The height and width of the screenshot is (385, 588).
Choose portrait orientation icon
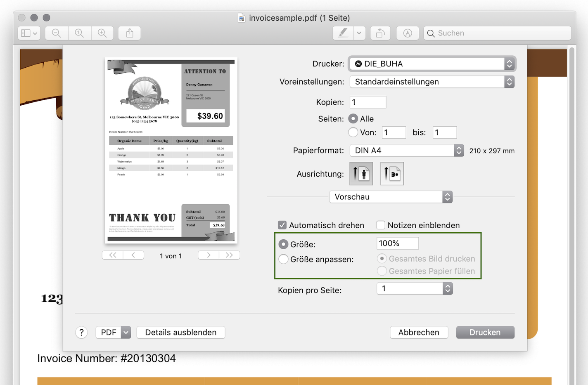361,174
